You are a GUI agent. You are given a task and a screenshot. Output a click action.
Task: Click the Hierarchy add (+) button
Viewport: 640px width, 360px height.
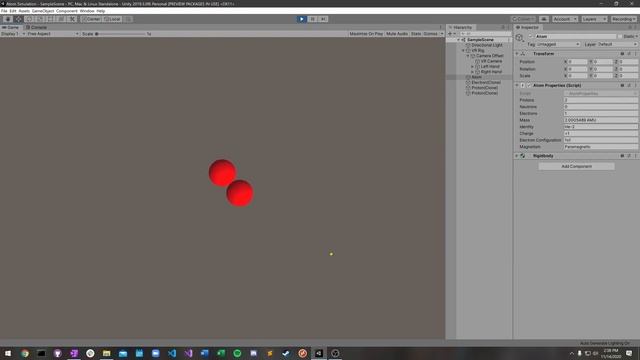450,34
